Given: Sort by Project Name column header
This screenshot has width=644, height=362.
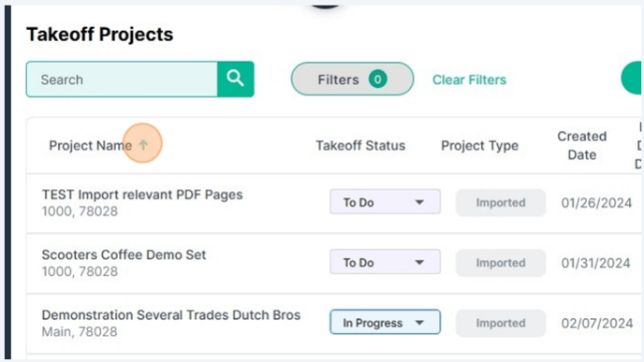Looking at the screenshot, I should 91,145.
